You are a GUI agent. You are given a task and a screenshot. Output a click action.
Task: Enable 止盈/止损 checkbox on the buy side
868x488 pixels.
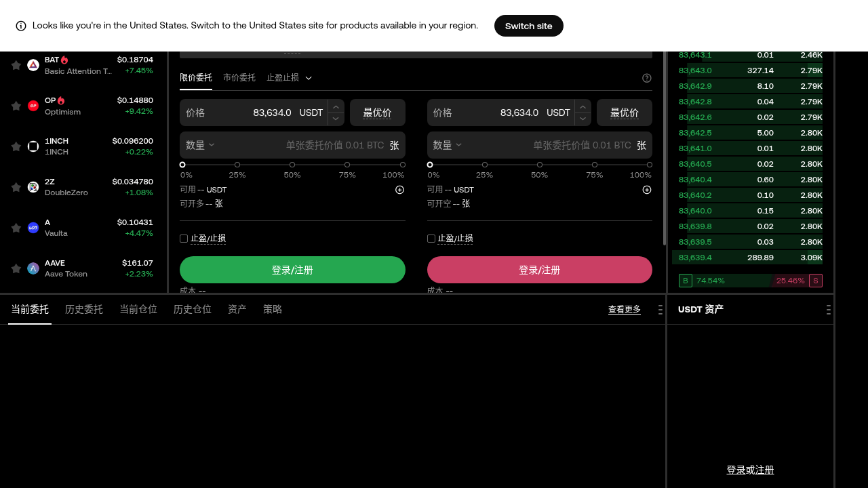pyautogui.click(x=184, y=239)
